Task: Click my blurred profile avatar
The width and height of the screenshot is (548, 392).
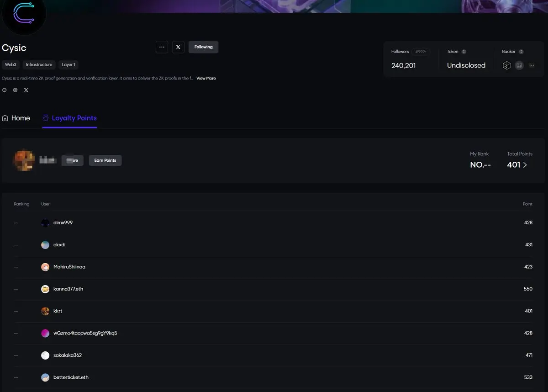Action: (x=24, y=160)
